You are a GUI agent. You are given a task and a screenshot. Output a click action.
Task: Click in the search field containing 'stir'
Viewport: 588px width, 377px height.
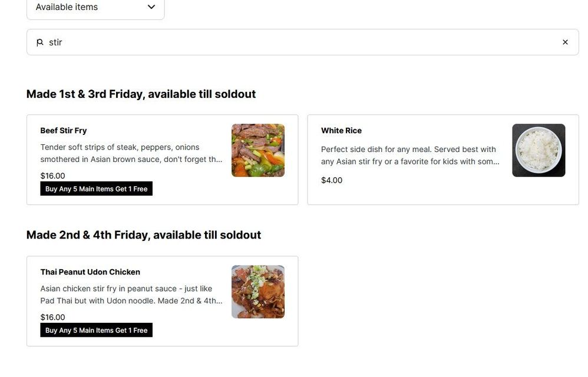[295, 42]
